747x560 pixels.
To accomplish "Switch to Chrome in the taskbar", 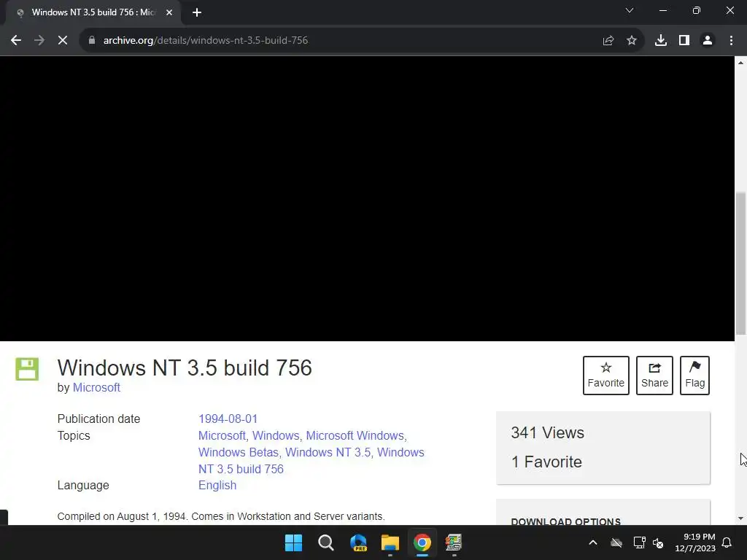I will [422, 542].
